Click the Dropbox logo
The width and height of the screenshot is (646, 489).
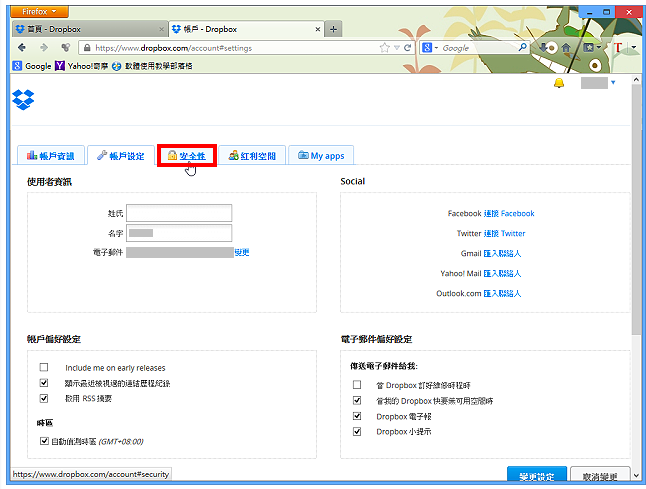point(23,100)
